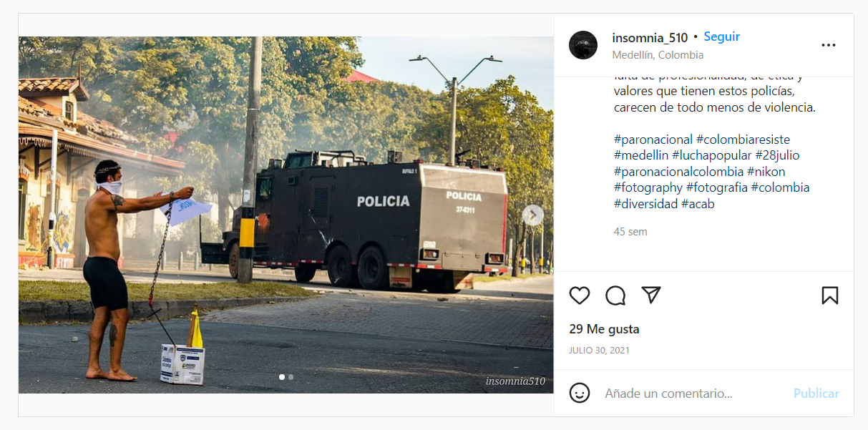Image resolution: width=868 pixels, height=430 pixels.
Task: Open the #paronacional hashtag
Action: coord(653,140)
